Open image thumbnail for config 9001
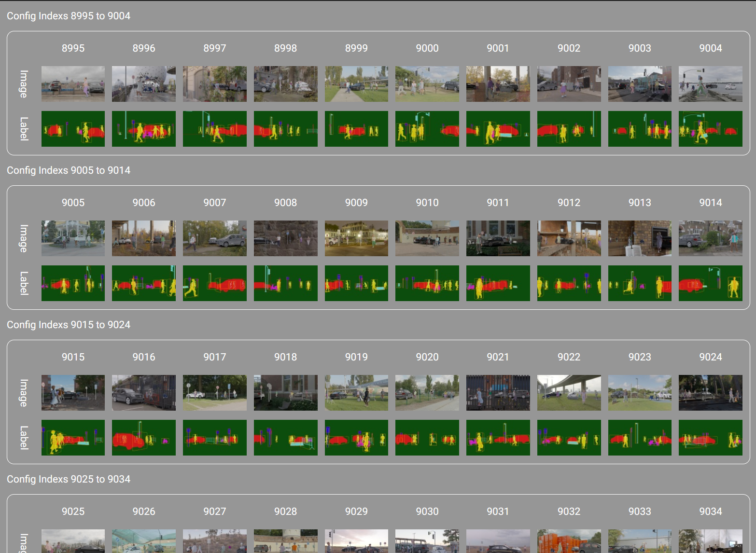Viewport: 756px width, 553px height. coord(498,84)
